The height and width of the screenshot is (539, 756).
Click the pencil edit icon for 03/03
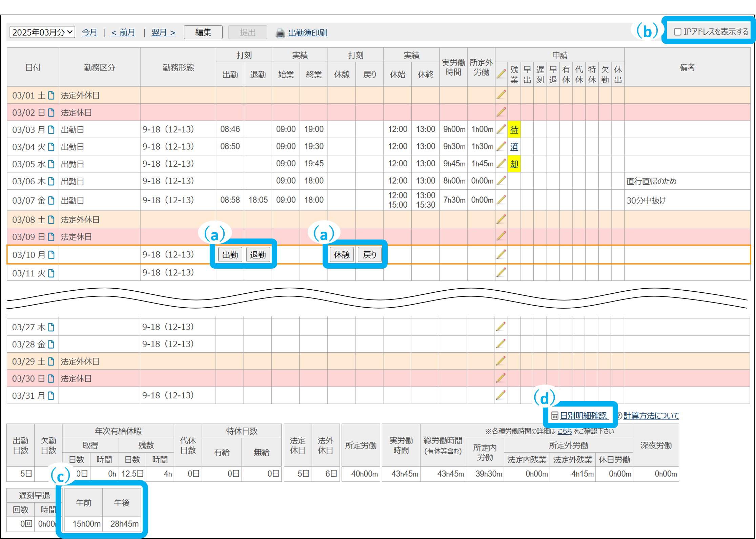tap(501, 129)
